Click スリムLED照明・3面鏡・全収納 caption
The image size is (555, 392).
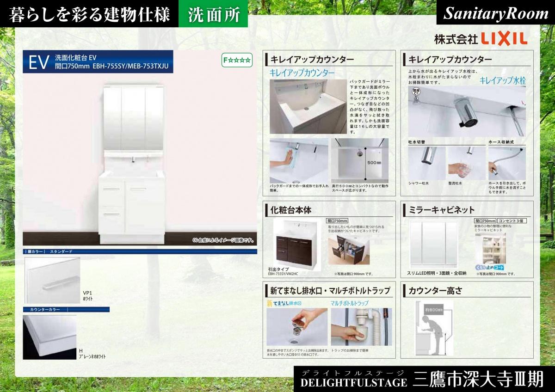point(437,273)
